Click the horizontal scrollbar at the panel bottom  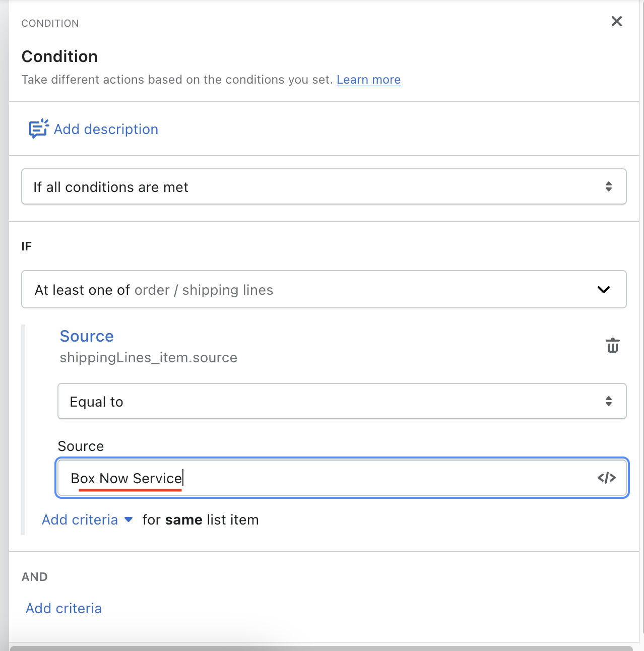click(x=321, y=648)
